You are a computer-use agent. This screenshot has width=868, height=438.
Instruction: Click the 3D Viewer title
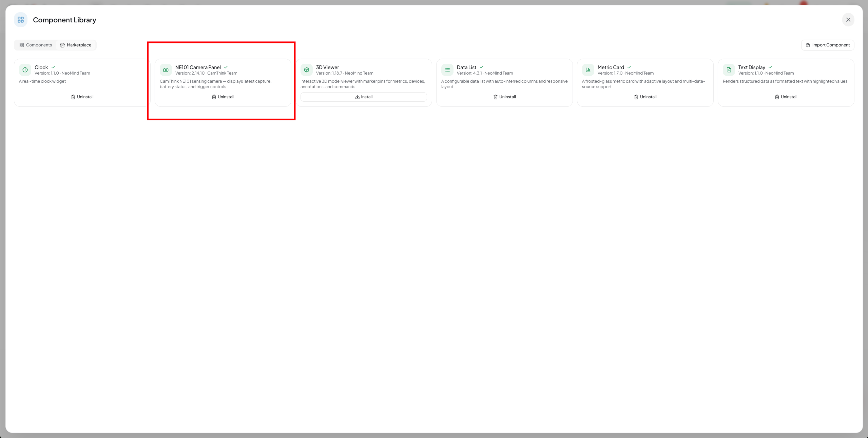click(x=328, y=67)
